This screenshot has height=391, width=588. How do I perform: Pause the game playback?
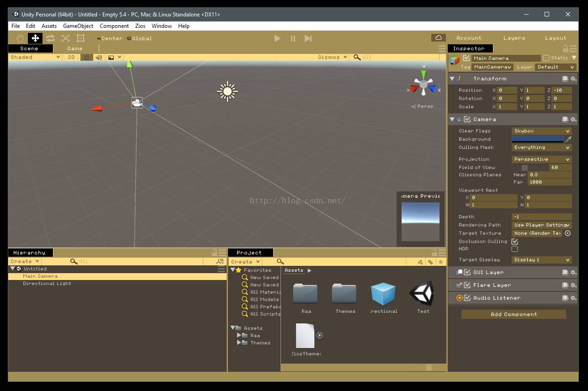pos(293,38)
